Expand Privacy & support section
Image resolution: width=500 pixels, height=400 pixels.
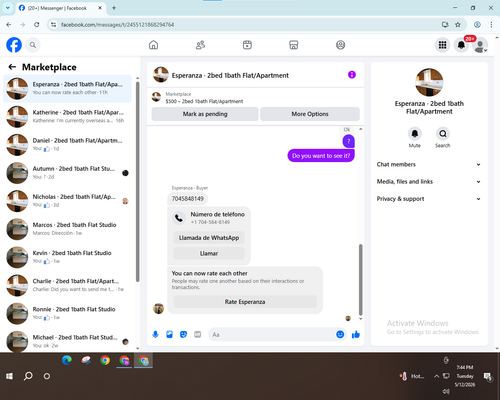pos(429,199)
